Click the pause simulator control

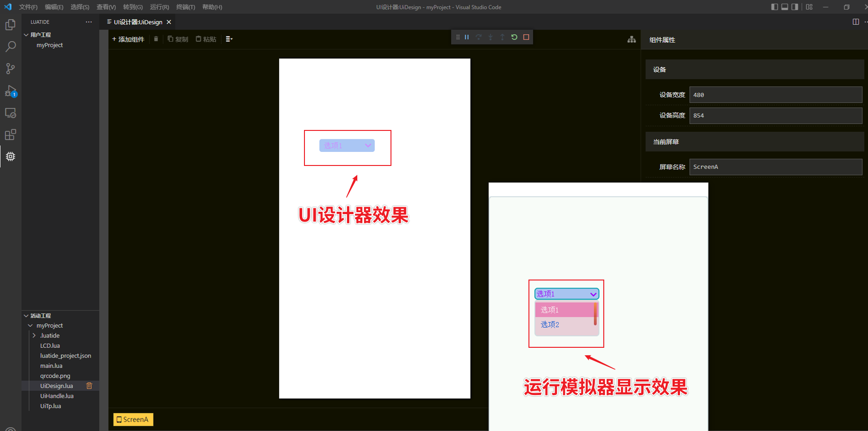point(466,37)
